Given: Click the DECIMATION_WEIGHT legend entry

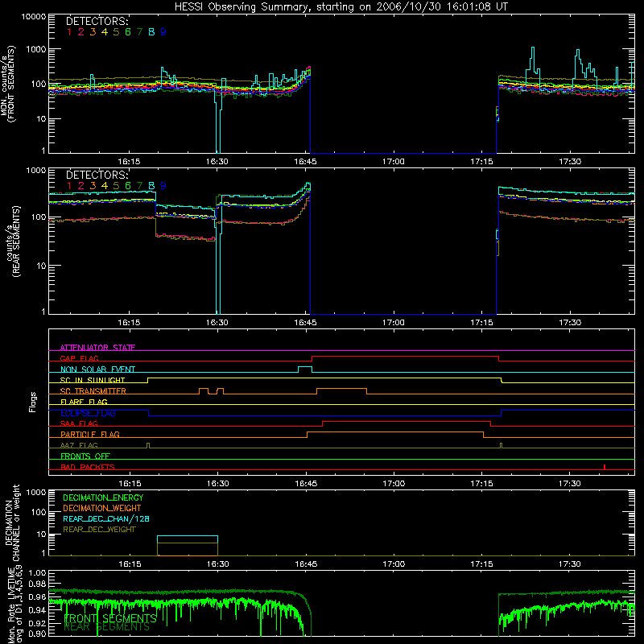Looking at the screenshot, I should (102, 508).
